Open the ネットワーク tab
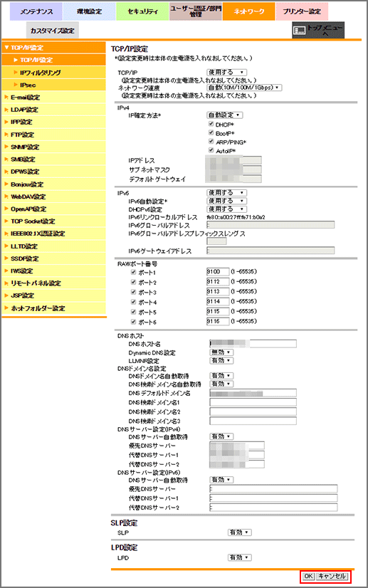 tap(248, 11)
